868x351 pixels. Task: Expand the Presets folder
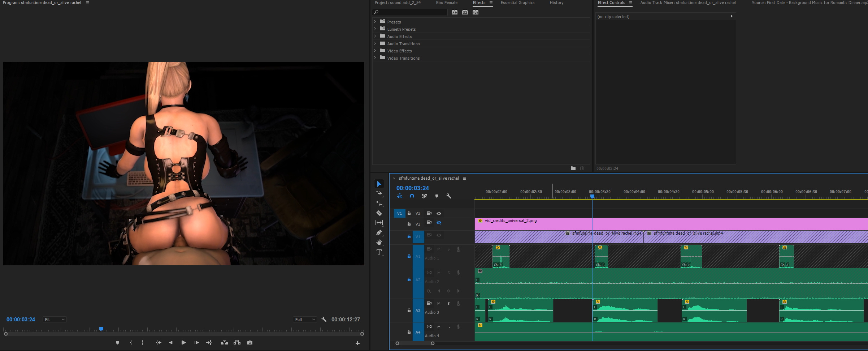(375, 22)
